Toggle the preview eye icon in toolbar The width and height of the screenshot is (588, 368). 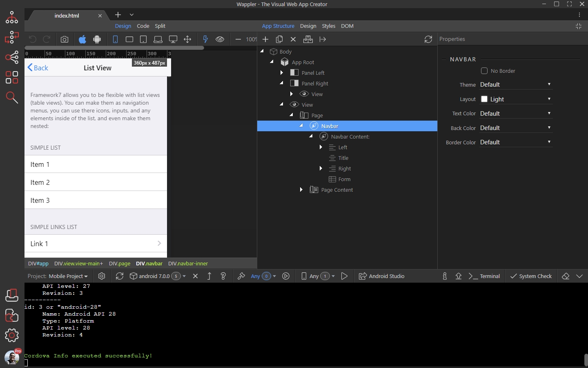pos(220,39)
